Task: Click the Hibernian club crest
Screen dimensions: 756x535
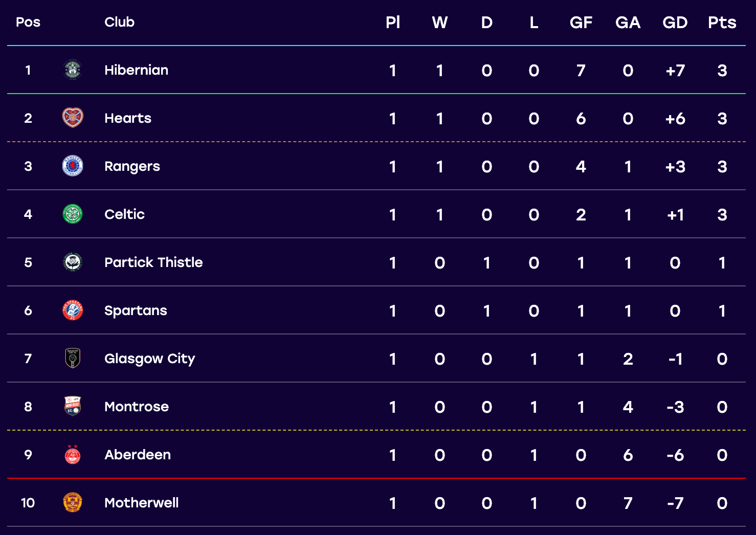Action: pos(73,70)
